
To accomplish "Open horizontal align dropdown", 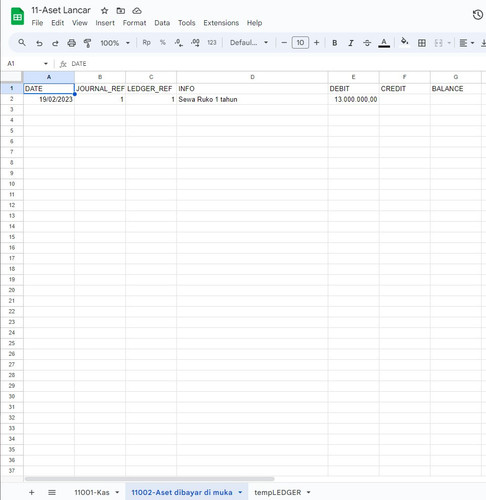I will pyautogui.click(x=467, y=43).
